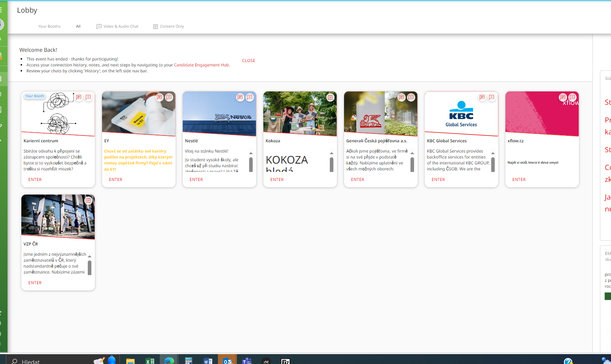Select the All tab
This screenshot has height=364, width=611.
tap(78, 26)
